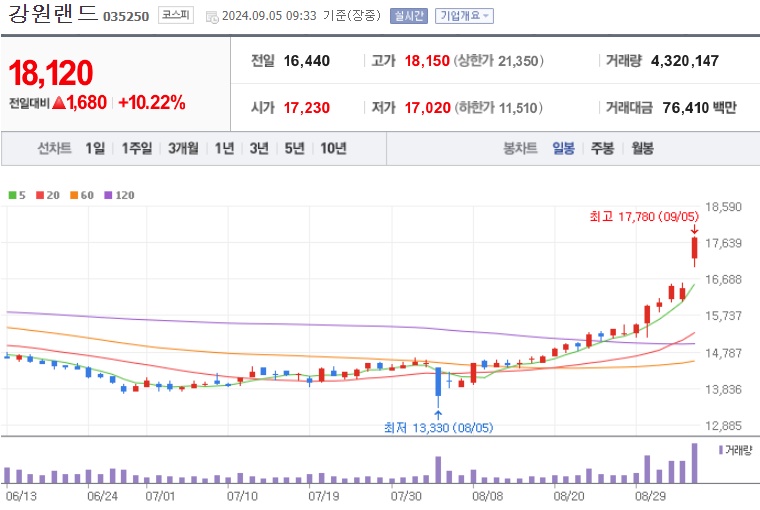Click the 하한가 11,510 text

click(498, 108)
